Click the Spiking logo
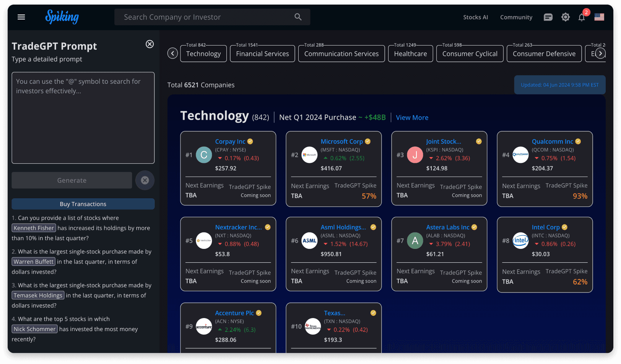 tap(62, 17)
